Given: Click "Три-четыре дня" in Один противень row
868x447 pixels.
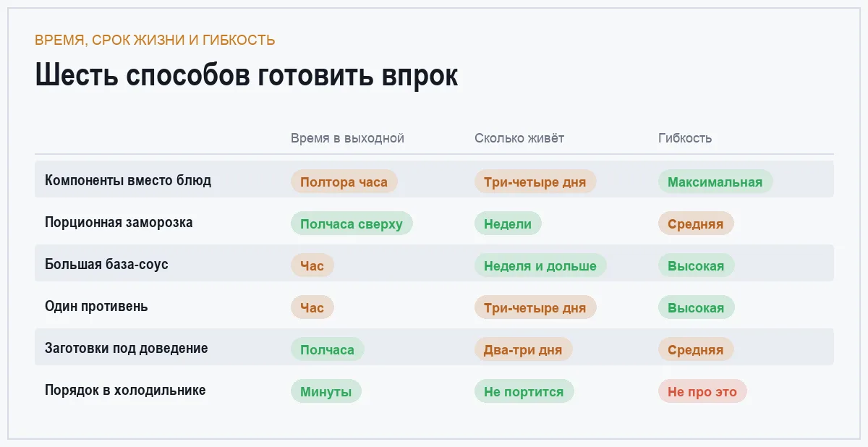Looking at the screenshot, I should coord(535,307).
